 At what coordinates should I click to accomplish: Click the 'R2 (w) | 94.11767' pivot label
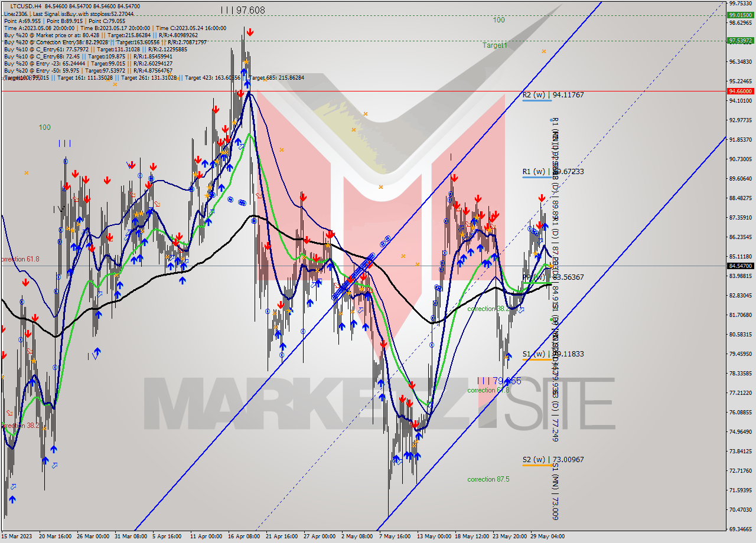(x=553, y=94)
